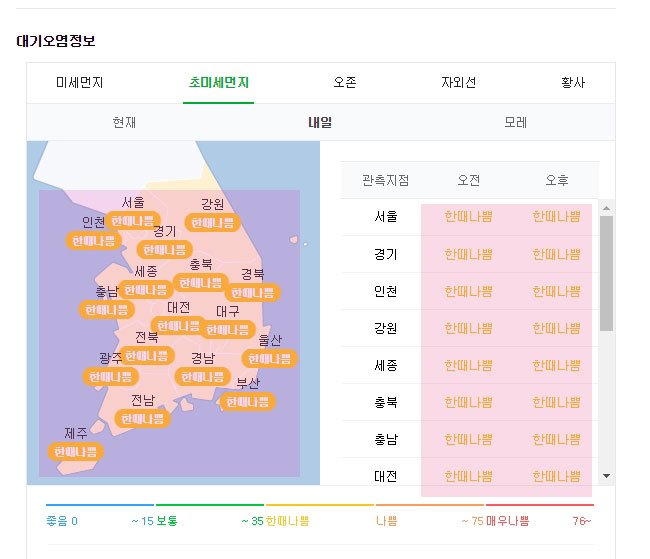Click the table's vertical scrollbar thumb

click(x=606, y=273)
